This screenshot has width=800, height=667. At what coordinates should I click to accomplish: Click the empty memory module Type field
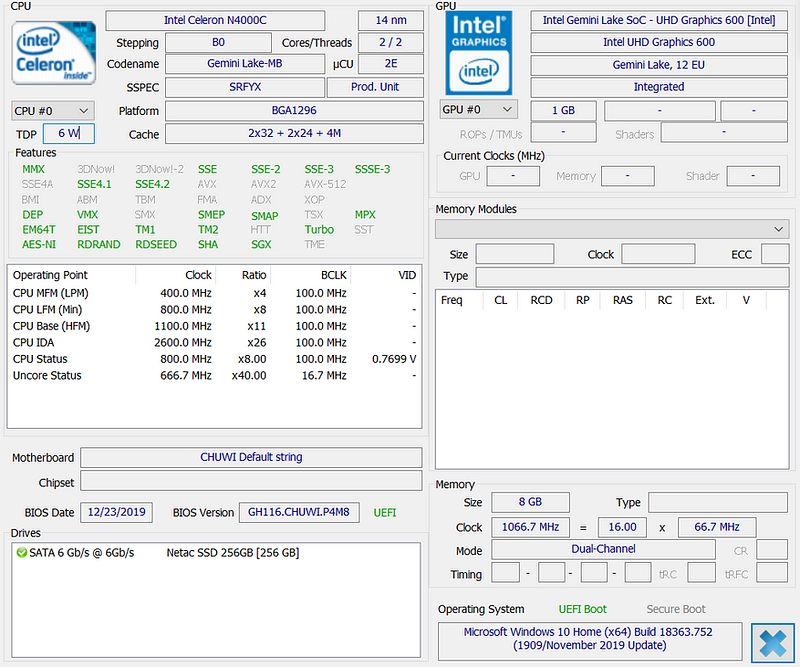click(632, 277)
